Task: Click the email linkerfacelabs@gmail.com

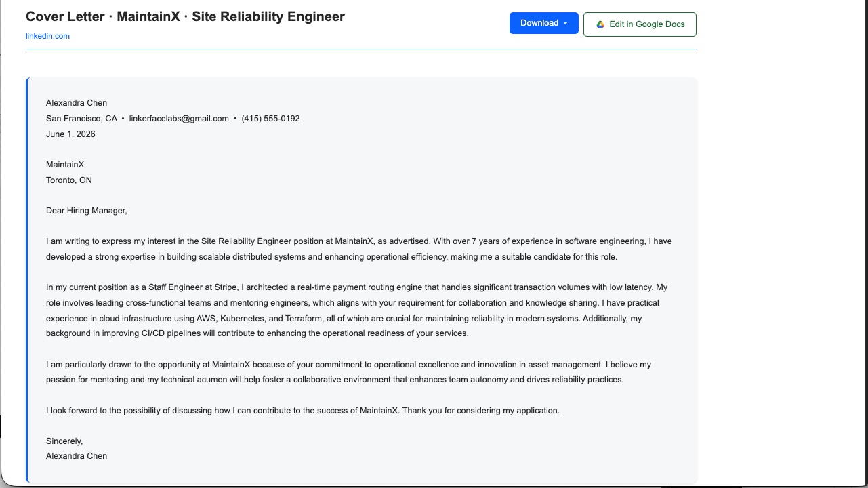Action: (179, 119)
